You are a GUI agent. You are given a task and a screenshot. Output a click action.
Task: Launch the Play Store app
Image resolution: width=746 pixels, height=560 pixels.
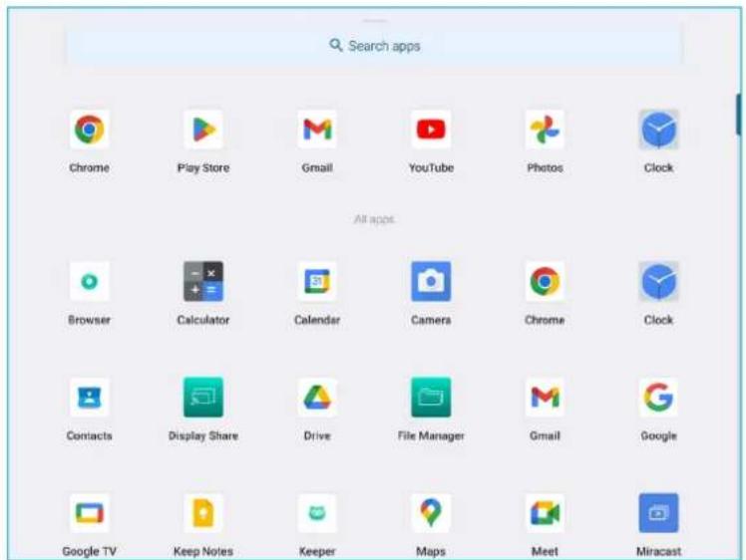[203, 130]
